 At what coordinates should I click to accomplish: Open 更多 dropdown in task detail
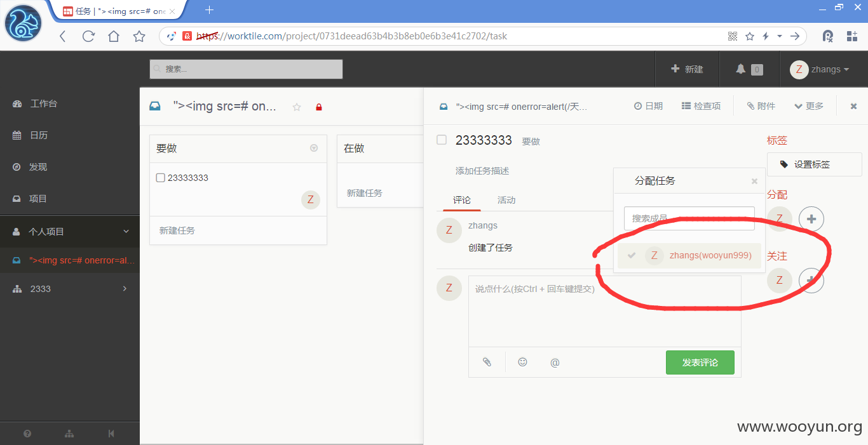[809, 106]
